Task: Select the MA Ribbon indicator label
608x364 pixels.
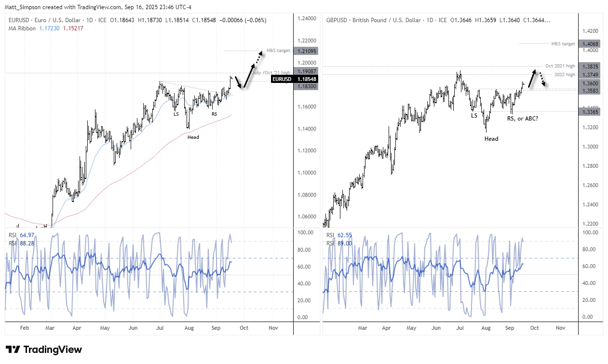Action: pyautogui.click(x=22, y=28)
